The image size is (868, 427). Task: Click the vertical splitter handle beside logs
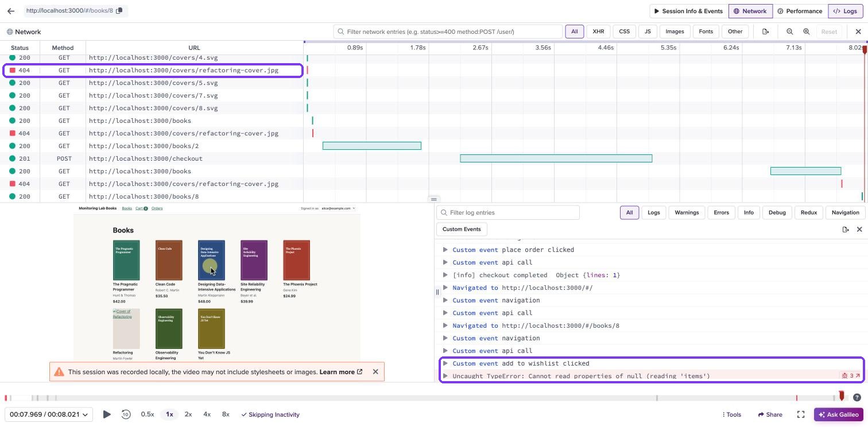(437, 292)
